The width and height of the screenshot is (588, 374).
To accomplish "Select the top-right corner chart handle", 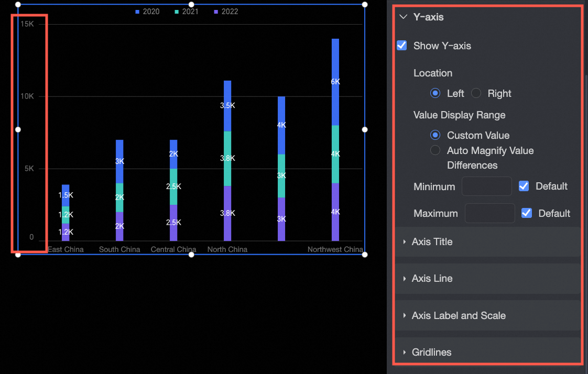I will pyautogui.click(x=365, y=5).
